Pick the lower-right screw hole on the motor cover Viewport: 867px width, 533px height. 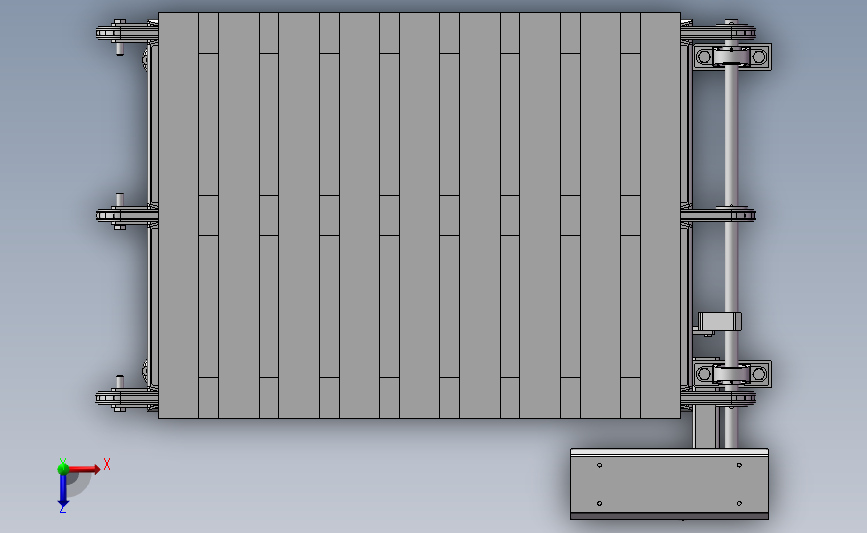739,503
